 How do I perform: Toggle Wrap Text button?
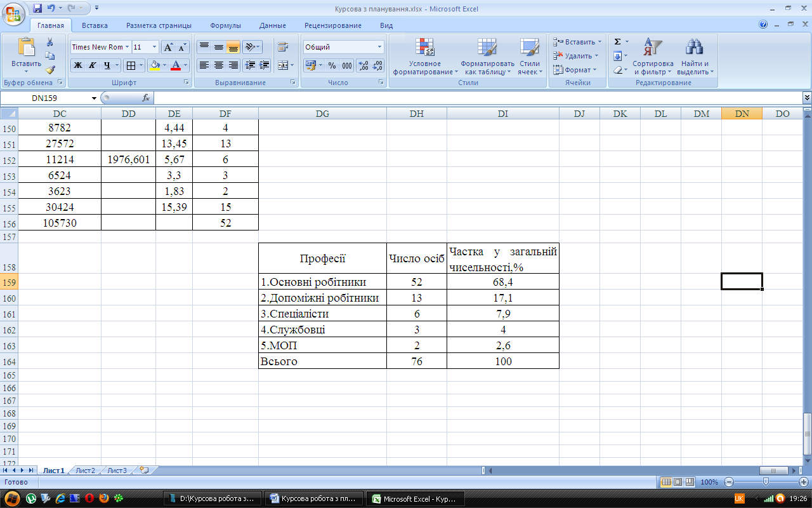click(282, 47)
